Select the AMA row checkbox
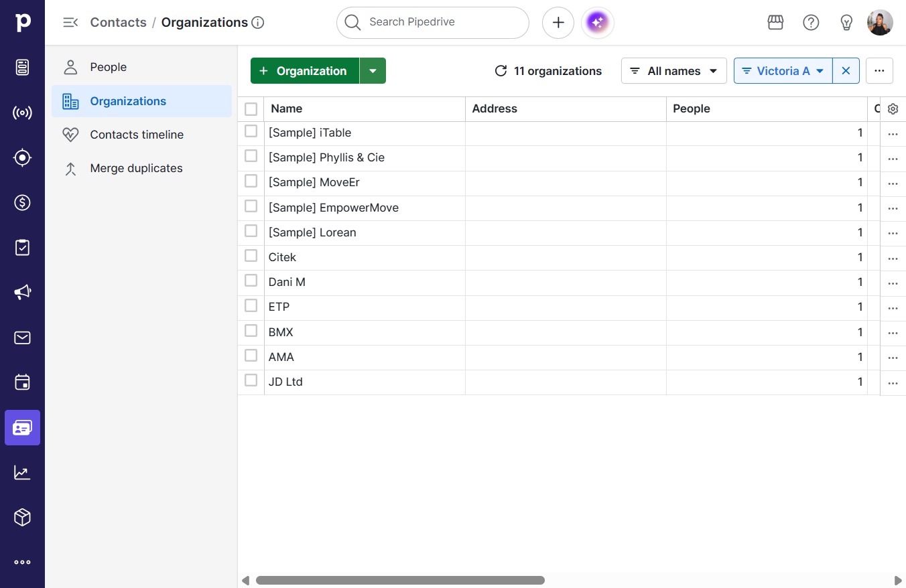The width and height of the screenshot is (906, 588). (251, 356)
